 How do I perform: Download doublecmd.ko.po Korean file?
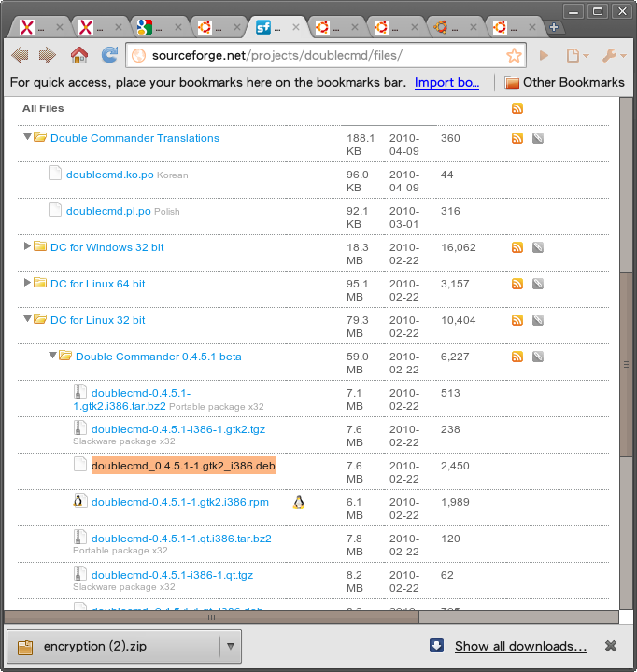coord(110,175)
